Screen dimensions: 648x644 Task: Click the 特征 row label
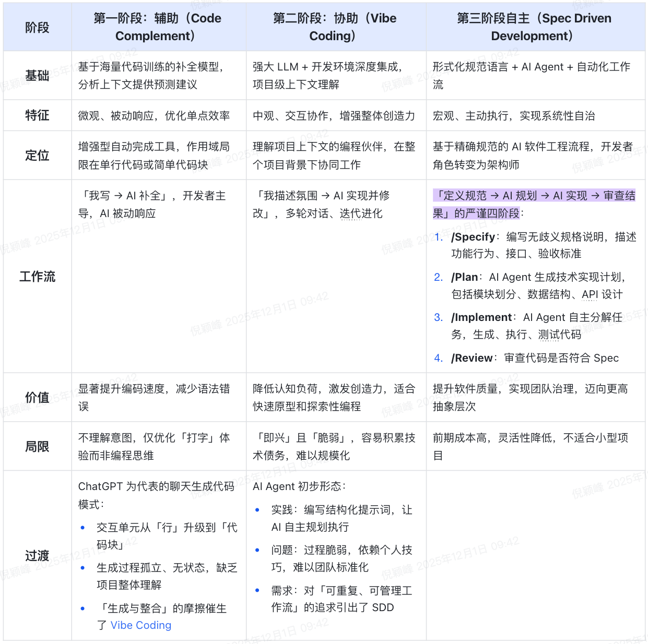click(37, 115)
